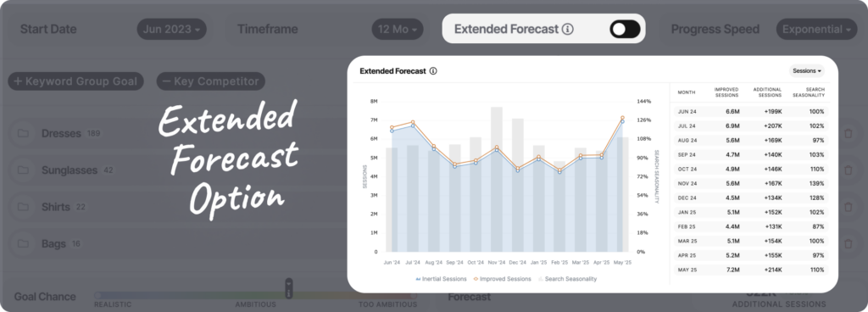868x312 pixels.
Task: Toggle Search Seasonality legend item
Action: point(567,279)
